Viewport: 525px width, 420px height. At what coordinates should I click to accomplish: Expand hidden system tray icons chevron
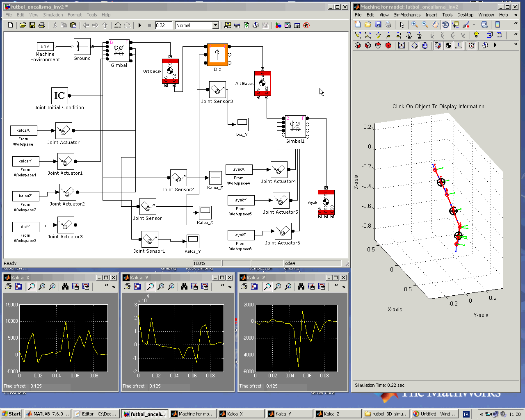point(482,414)
